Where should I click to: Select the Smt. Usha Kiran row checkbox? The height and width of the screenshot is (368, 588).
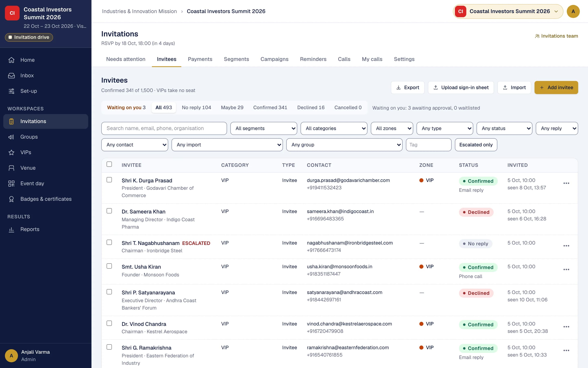(109, 266)
